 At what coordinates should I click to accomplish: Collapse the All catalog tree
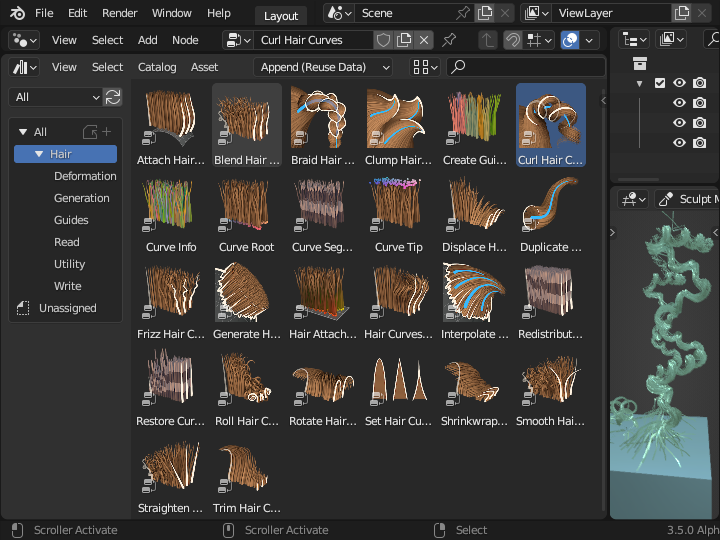pos(23,132)
